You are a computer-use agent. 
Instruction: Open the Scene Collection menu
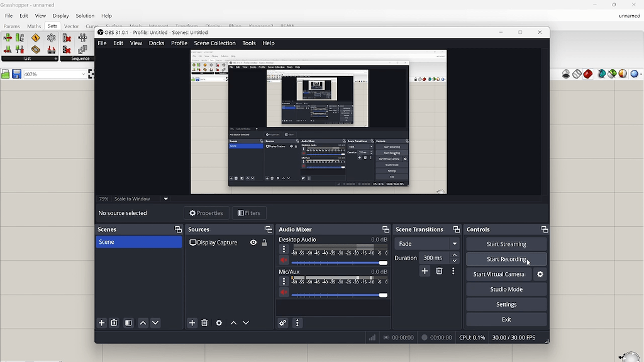pos(214,43)
